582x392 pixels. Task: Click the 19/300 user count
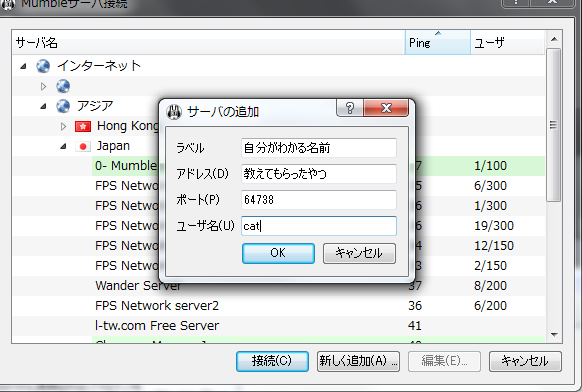point(494,226)
